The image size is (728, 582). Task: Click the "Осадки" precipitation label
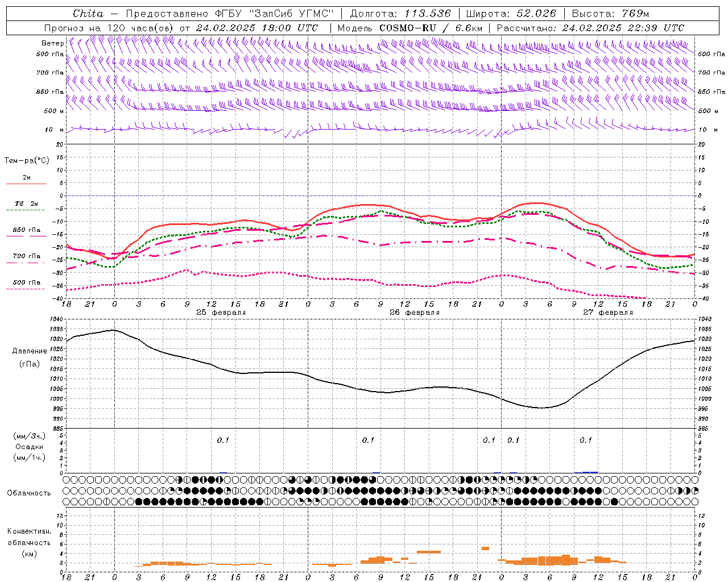tap(30, 447)
